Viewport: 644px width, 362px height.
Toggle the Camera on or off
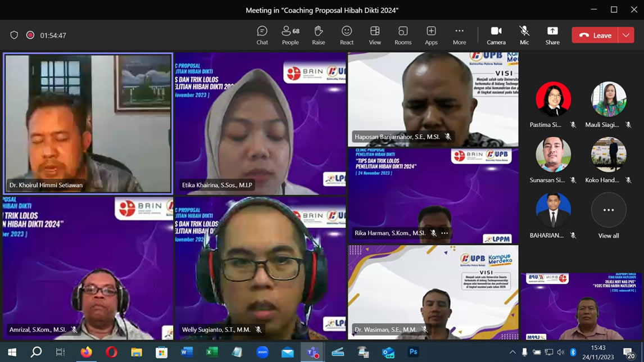(496, 35)
